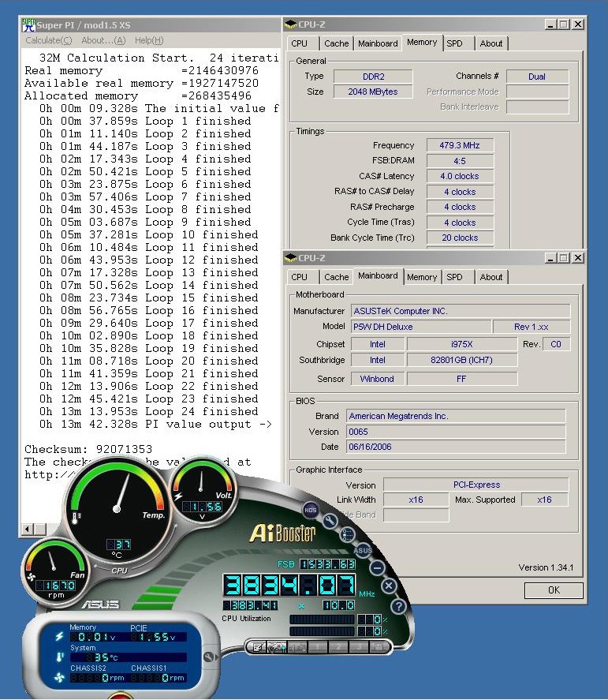Click the round ASUS logo button
Image resolution: width=608 pixels, height=700 pixels.
click(x=363, y=550)
